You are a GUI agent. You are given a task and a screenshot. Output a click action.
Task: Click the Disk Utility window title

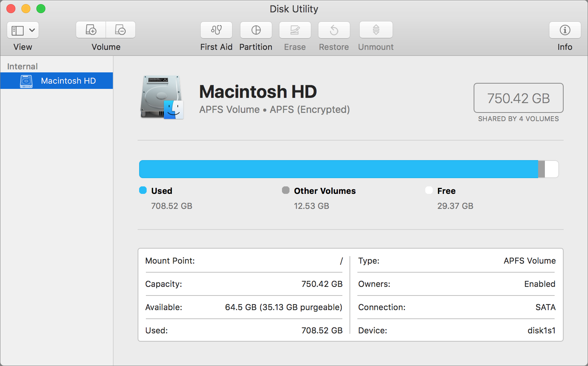pyautogui.click(x=294, y=9)
